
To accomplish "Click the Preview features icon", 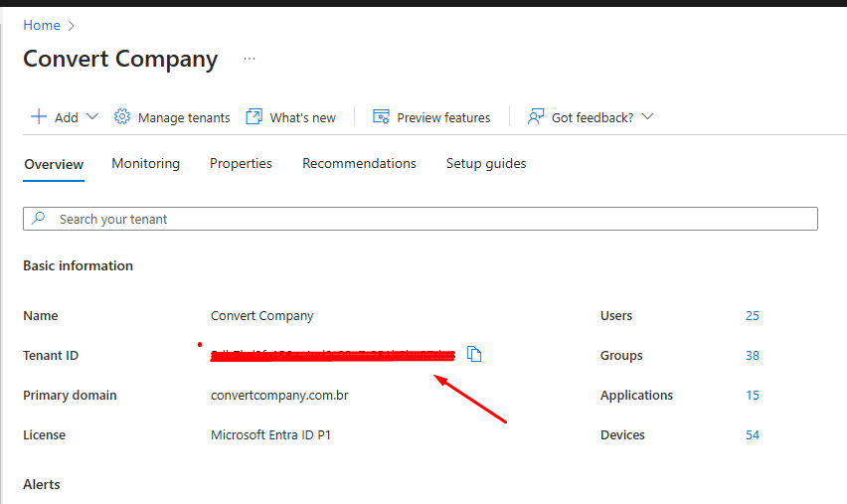I will 381,116.
